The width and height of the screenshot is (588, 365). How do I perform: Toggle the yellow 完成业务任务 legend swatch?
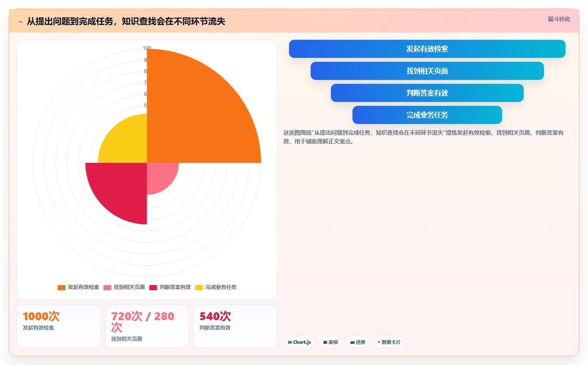(x=199, y=288)
